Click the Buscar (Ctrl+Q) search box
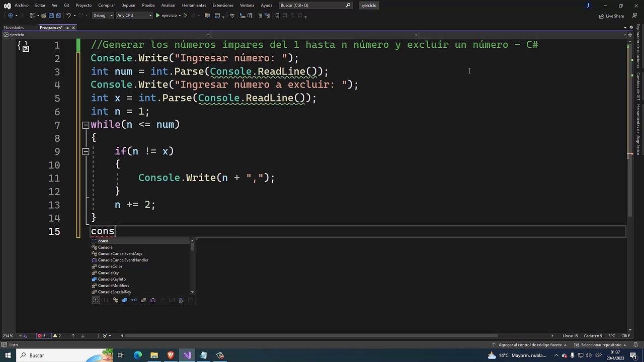The height and width of the screenshot is (362, 644). 315,5
